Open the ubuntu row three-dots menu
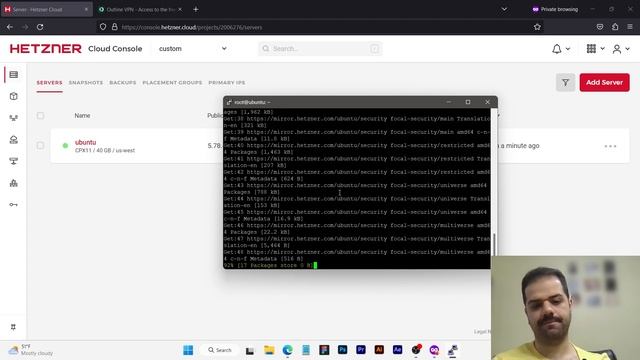Viewport: 640px width, 360px height. (610, 146)
